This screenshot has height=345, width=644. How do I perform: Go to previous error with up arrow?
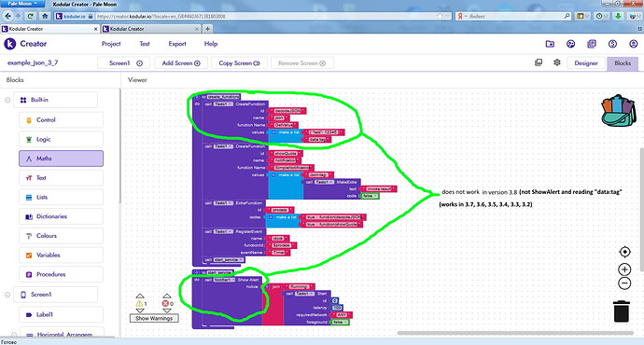166,296
